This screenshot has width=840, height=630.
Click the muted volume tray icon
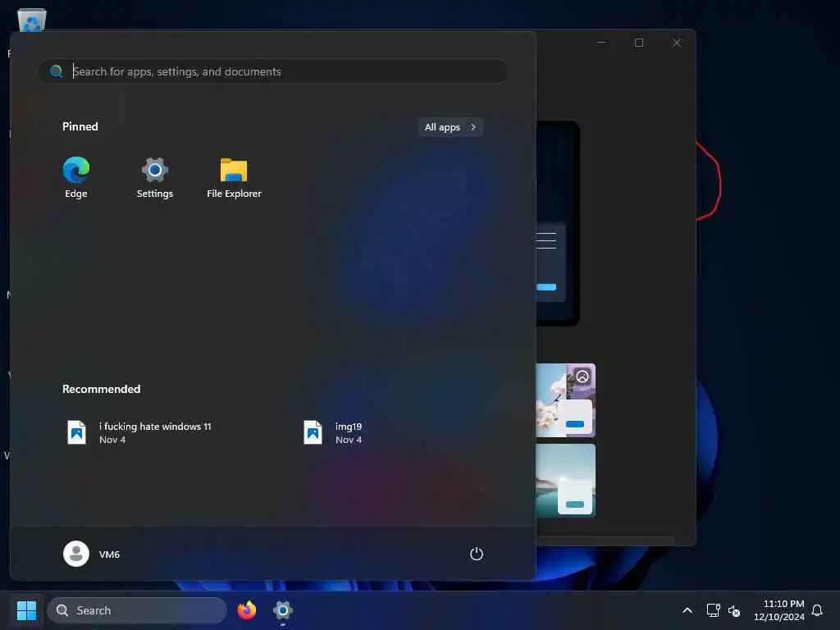(734, 610)
